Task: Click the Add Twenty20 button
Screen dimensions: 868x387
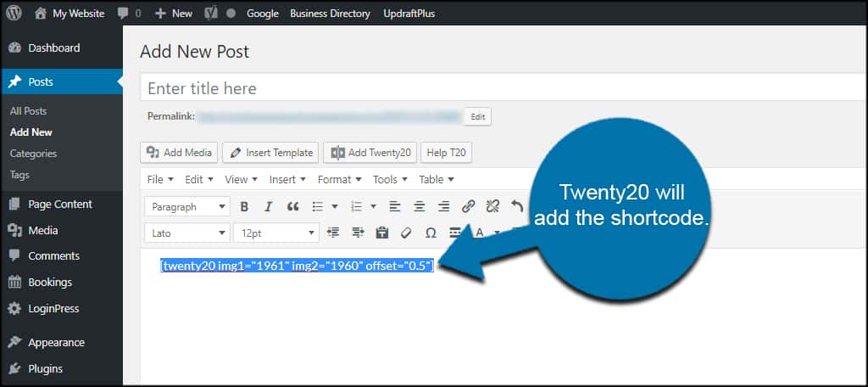Action: pos(370,153)
